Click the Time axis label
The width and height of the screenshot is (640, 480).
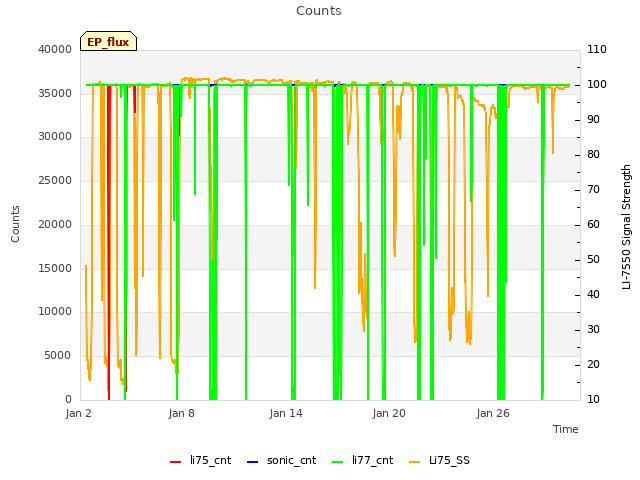click(566, 429)
